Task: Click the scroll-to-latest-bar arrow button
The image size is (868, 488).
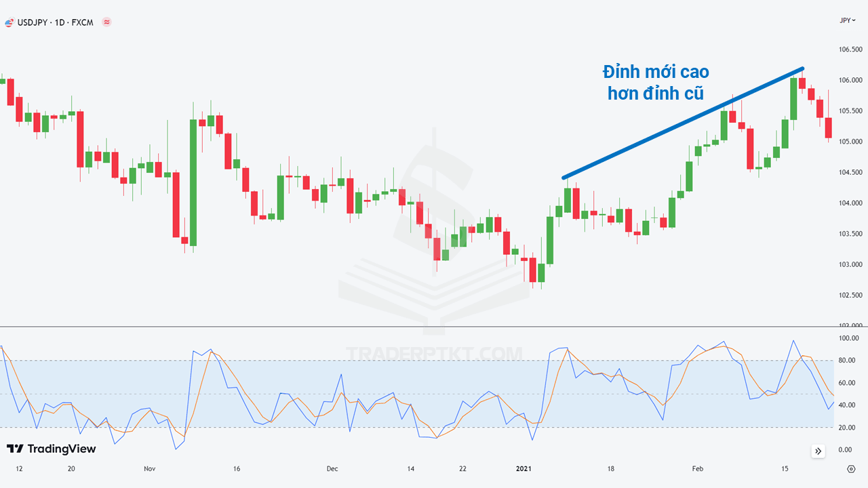Action: tap(818, 451)
